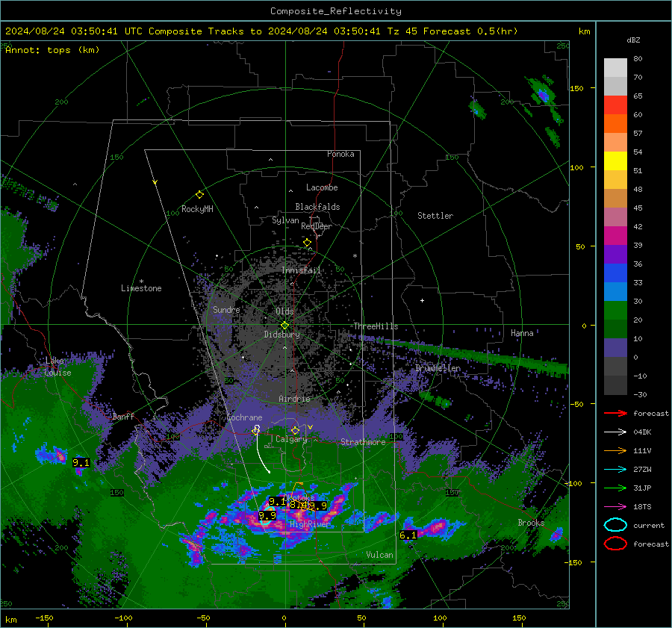
Task: Click the Banff town label
Action: click(x=123, y=416)
